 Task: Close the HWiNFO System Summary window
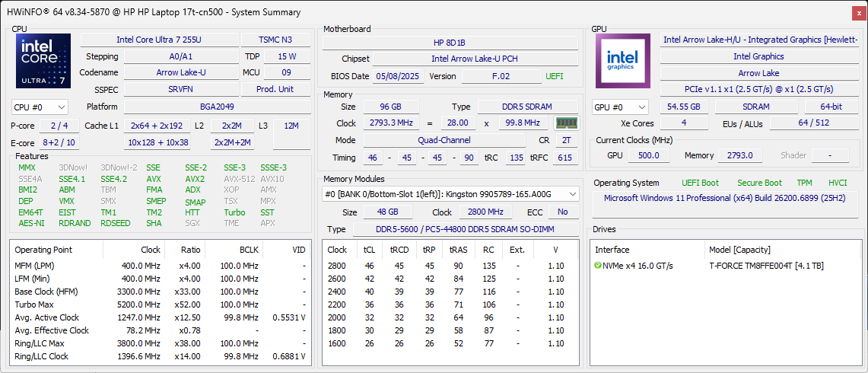click(x=857, y=11)
